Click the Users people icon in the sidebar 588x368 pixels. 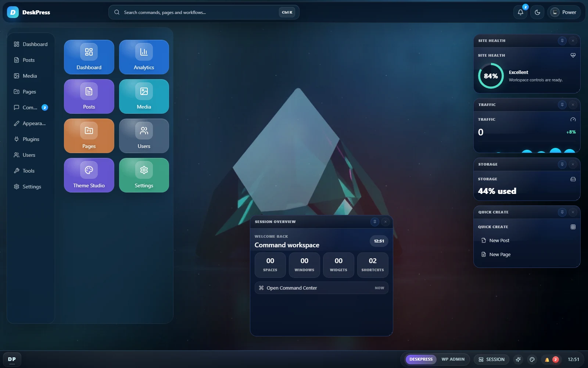tap(17, 155)
